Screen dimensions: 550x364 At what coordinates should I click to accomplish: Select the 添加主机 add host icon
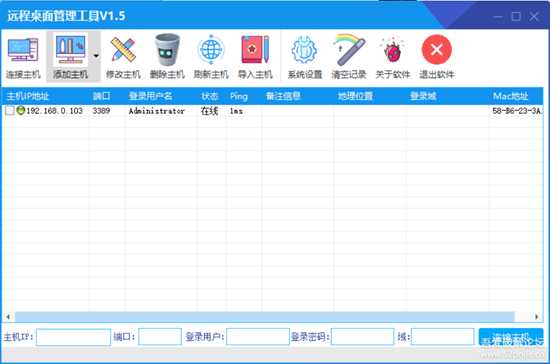coord(70,50)
